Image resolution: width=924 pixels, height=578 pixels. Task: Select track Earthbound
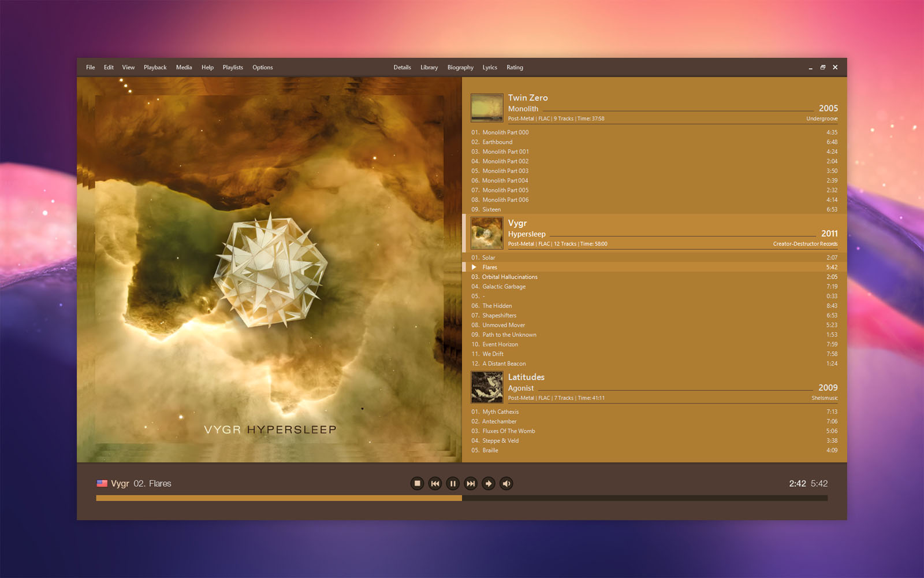654,142
